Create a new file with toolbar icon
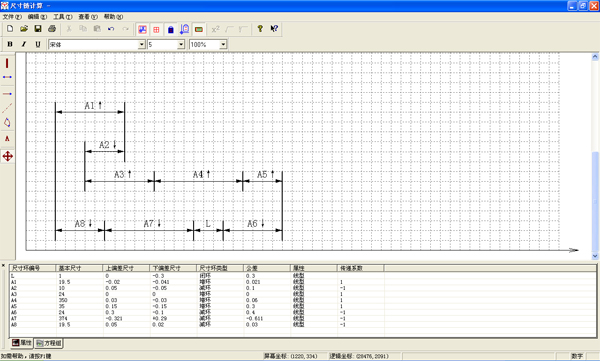 point(10,29)
